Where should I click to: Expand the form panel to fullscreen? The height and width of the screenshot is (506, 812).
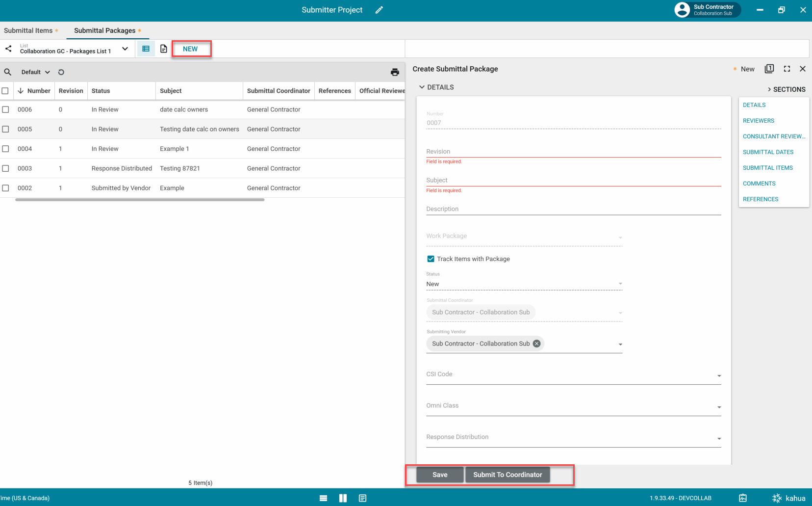(x=787, y=69)
